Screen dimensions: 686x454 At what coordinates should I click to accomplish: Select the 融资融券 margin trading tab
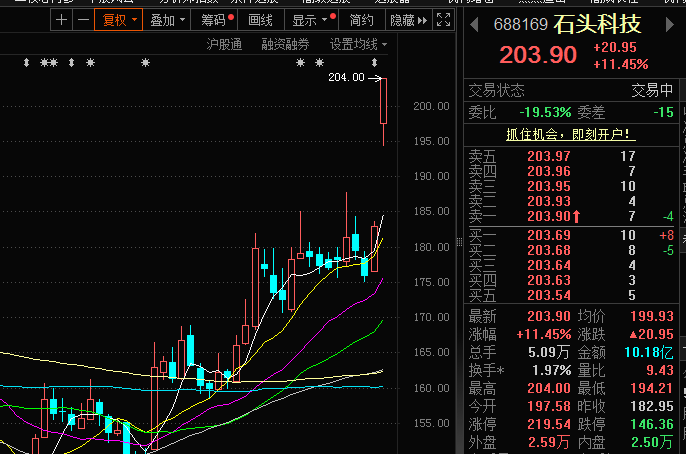pos(286,44)
